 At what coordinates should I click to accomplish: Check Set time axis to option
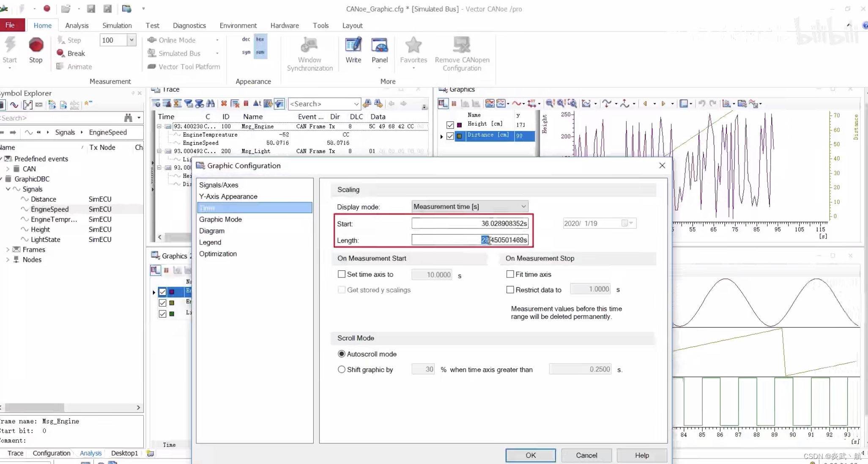click(342, 274)
